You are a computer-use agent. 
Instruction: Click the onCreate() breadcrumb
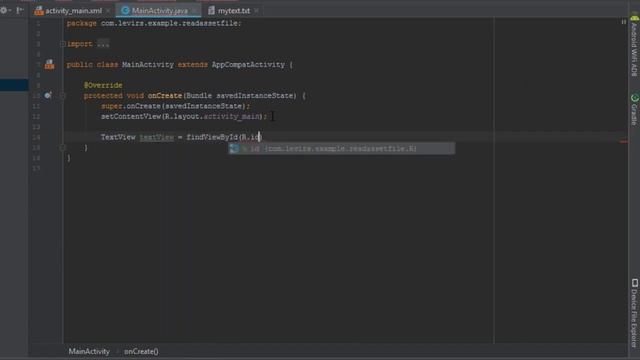tap(141, 351)
